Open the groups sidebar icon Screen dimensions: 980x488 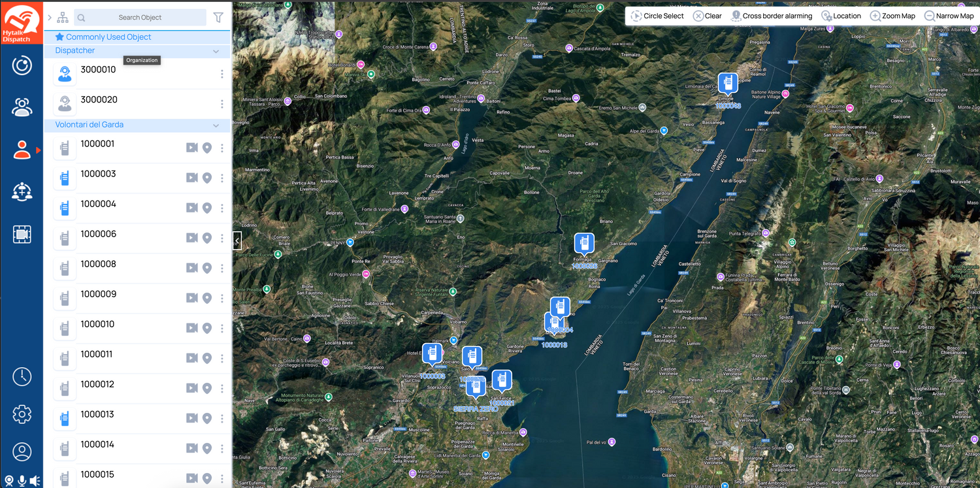[22, 107]
